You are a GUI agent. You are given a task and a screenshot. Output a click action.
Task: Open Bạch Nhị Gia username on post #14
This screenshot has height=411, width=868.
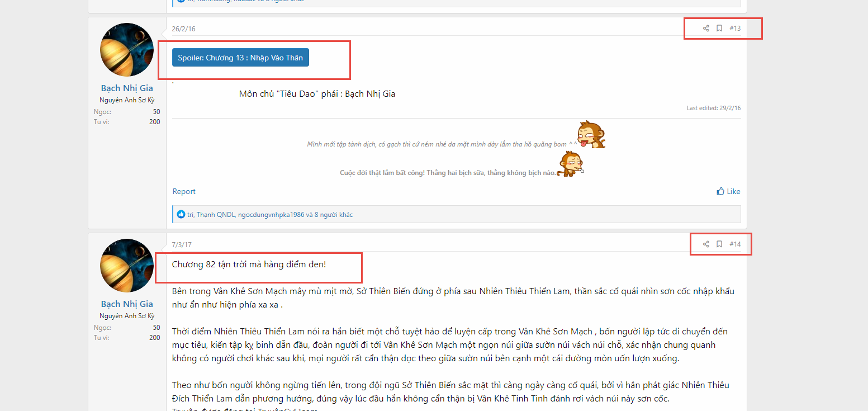[127, 304]
